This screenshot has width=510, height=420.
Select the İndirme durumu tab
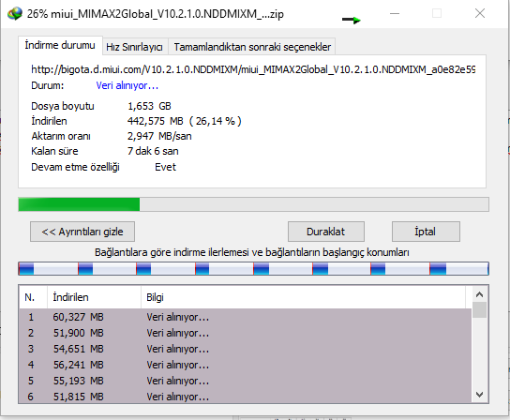(x=60, y=45)
